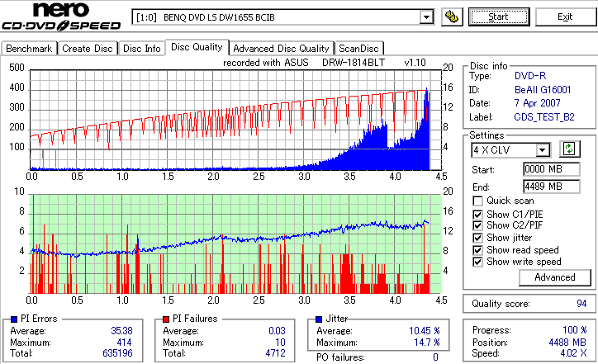Click the Position value 4488 MB
Screen dimensions: 598x364
pyautogui.click(x=567, y=343)
